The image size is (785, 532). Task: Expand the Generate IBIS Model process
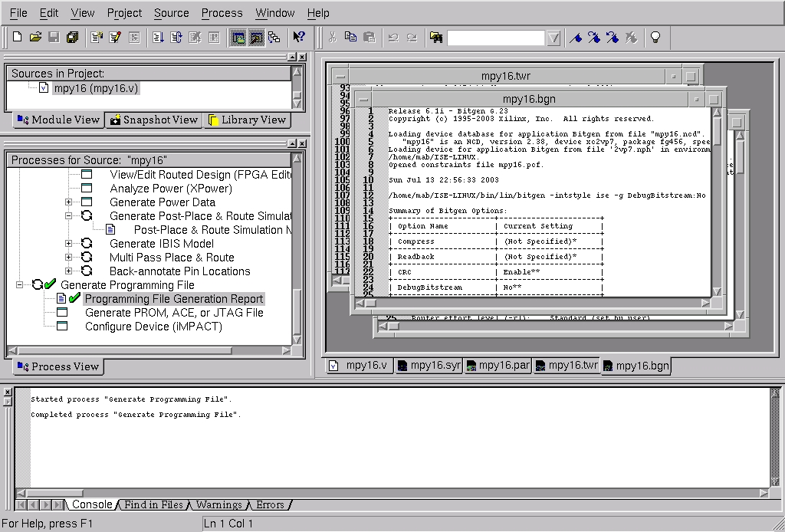coord(69,244)
